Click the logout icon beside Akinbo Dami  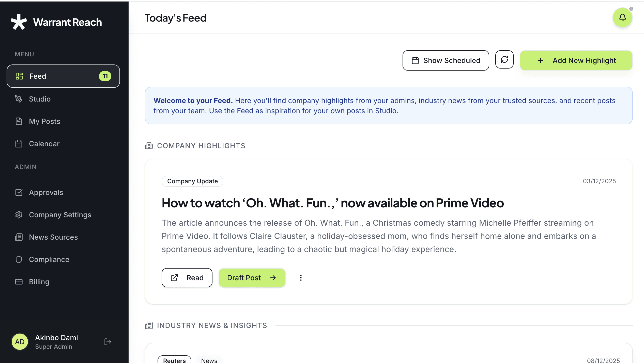[x=108, y=342]
